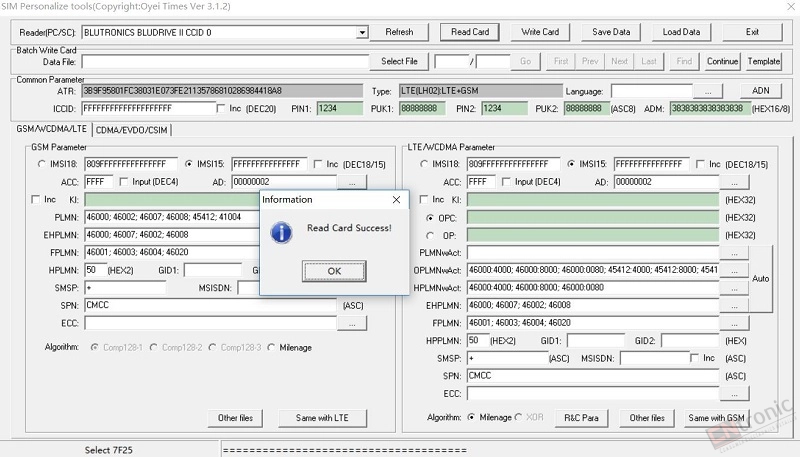The height and width of the screenshot is (457, 800).
Task: Click the Refresh button
Action: [x=399, y=32]
